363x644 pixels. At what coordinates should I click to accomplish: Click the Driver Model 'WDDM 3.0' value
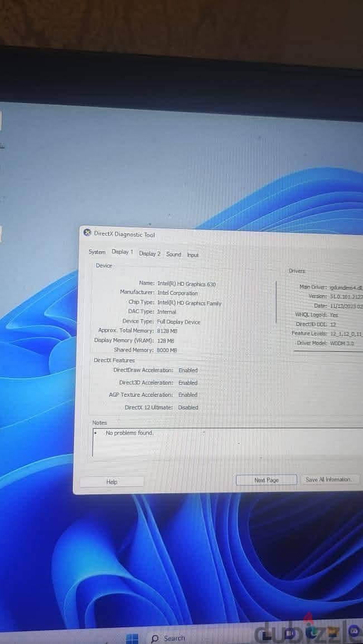tap(342, 343)
